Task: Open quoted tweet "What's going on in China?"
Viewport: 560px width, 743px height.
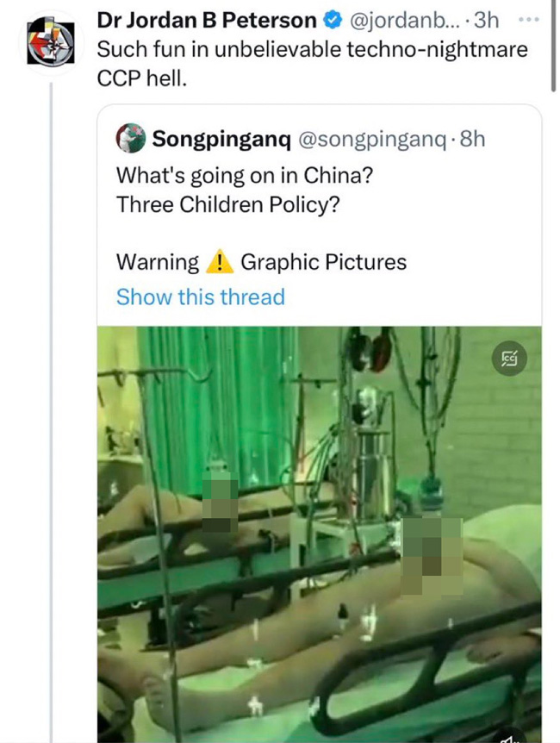Action: tap(245, 173)
